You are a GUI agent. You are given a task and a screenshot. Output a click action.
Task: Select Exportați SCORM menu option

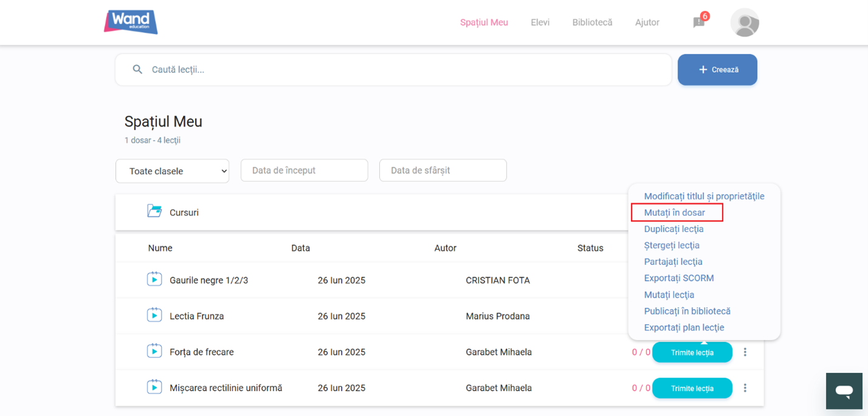679,278
